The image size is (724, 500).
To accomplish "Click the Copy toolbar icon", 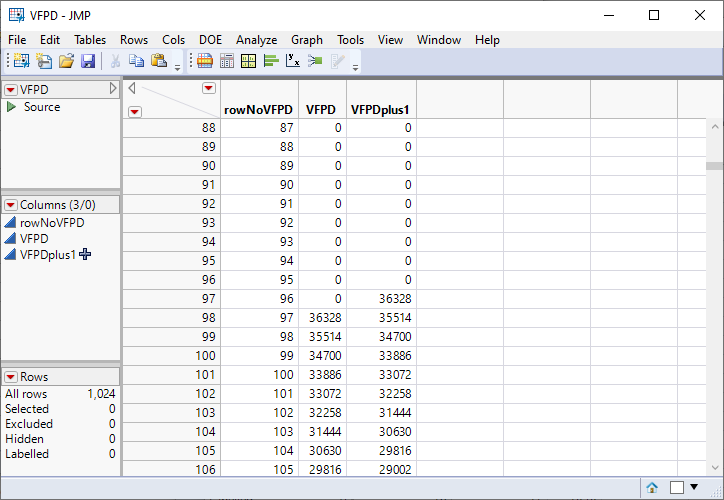I will 137,62.
